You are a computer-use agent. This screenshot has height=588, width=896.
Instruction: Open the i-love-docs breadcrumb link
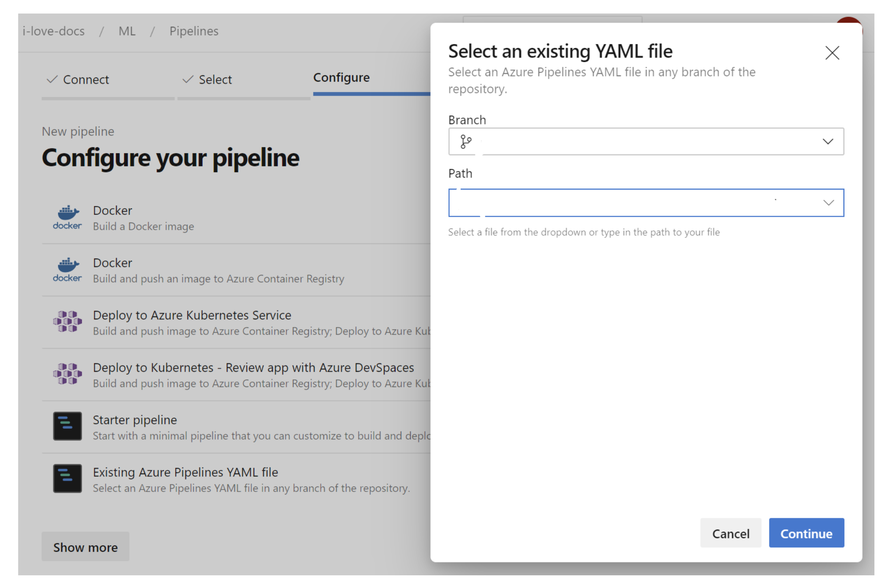point(53,31)
